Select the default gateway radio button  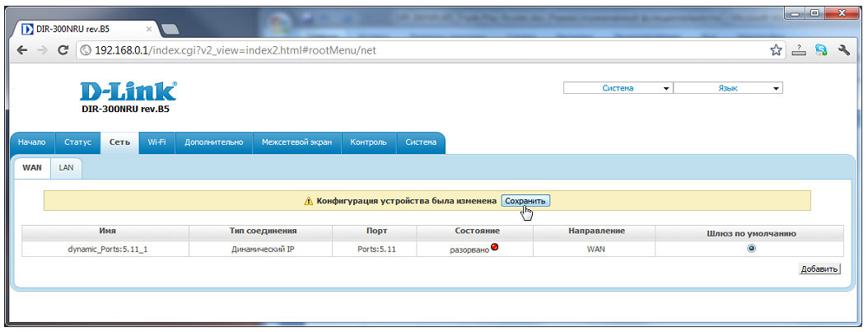coord(751,248)
